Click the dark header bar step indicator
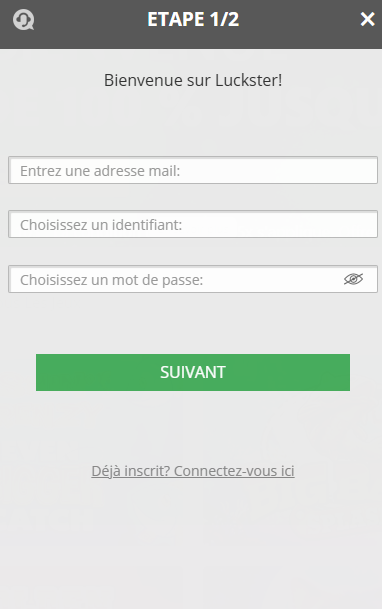 point(193,19)
